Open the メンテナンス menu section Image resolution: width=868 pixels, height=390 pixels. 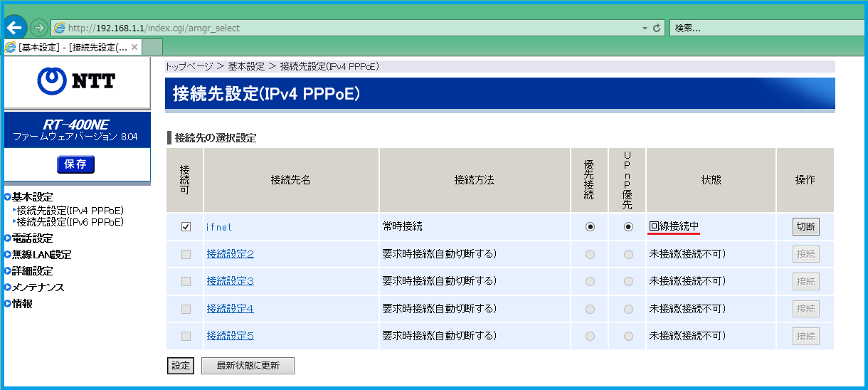(38, 288)
